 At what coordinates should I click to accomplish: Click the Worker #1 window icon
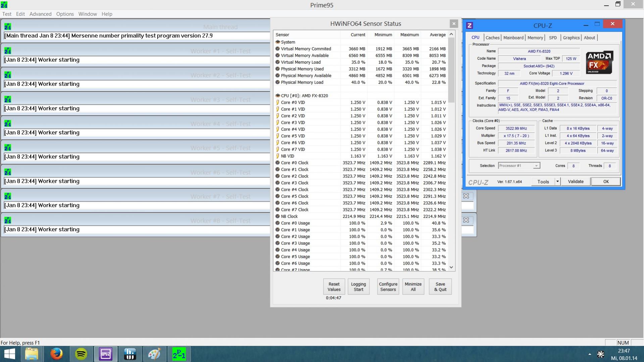coord(8,51)
